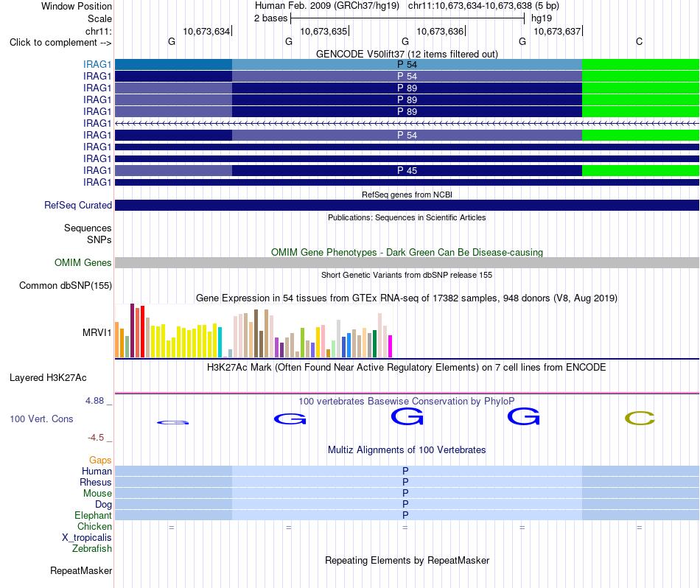The image size is (700, 588).
Task: Open the OMIM Gene Phenotypes track title
Action: pyautogui.click(x=407, y=252)
